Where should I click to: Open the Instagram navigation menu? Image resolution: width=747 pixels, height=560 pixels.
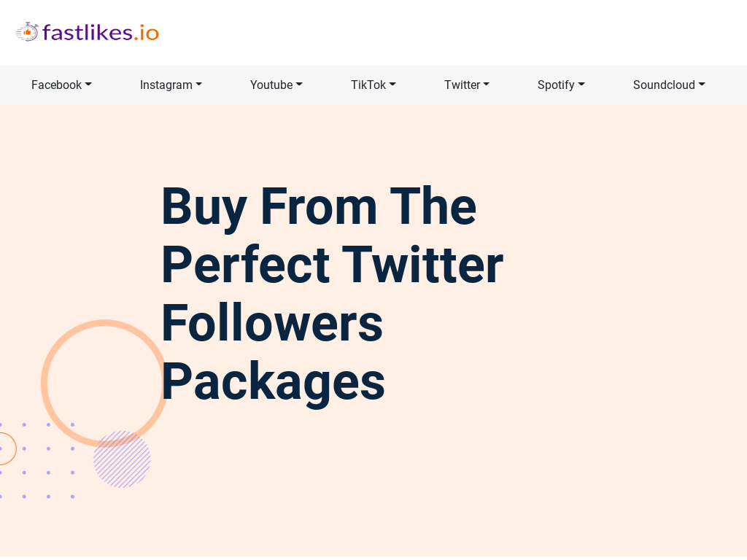[171, 85]
